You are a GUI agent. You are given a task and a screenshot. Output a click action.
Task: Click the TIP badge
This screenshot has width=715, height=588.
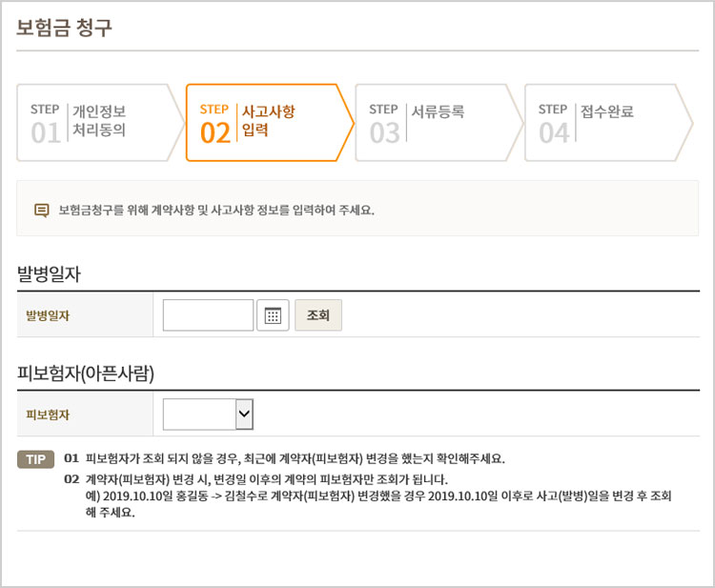pos(35,459)
